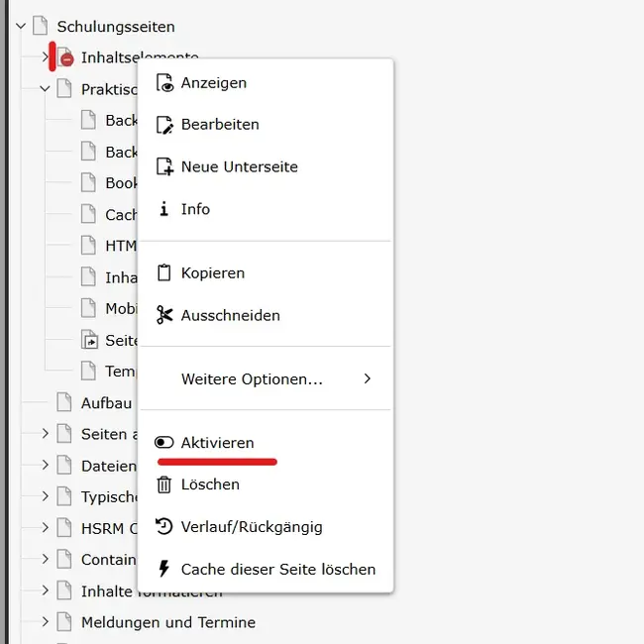The image size is (644, 644).
Task: Open the Weitere Optionen submenu arrow
Action: tap(368, 378)
